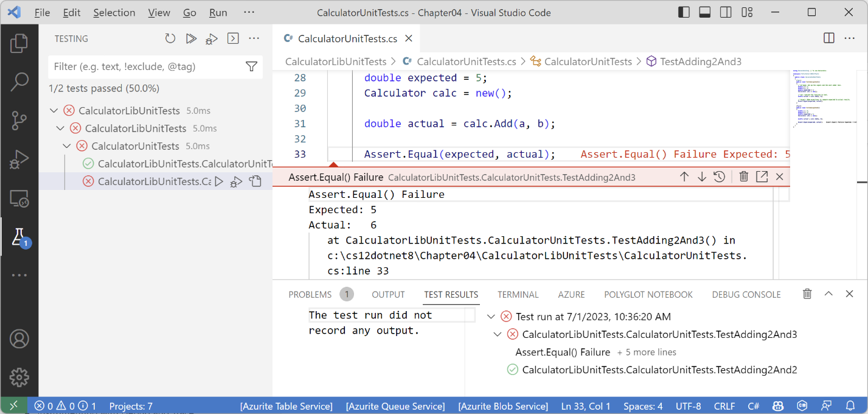Switch to Debug Console tab
The image size is (868, 414).
[746, 295]
